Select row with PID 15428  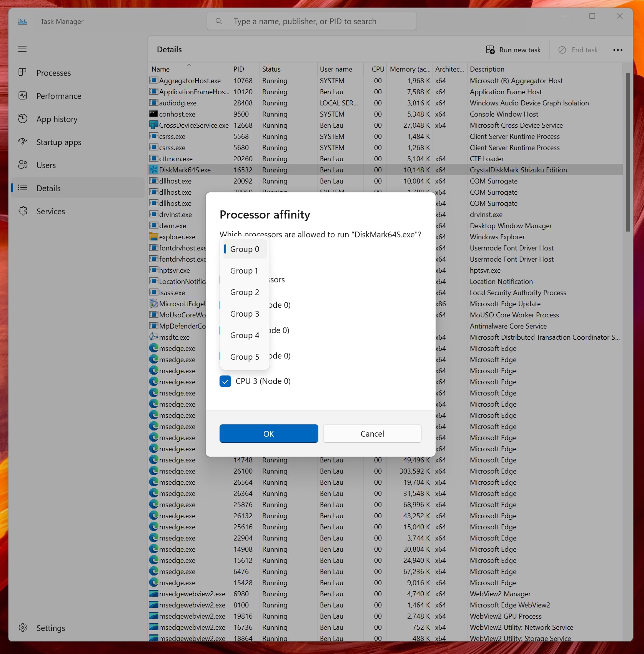pos(385,583)
